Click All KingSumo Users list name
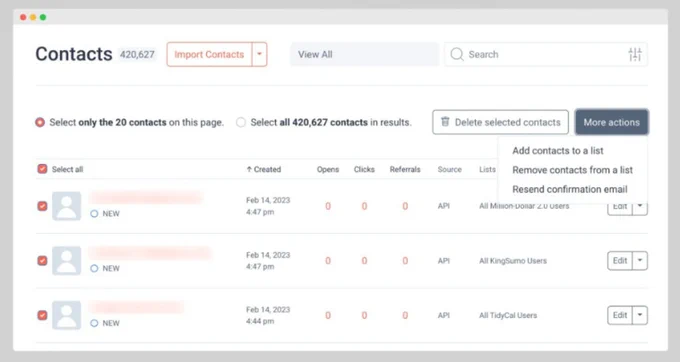Image resolution: width=680 pixels, height=362 pixels. point(513,261)
